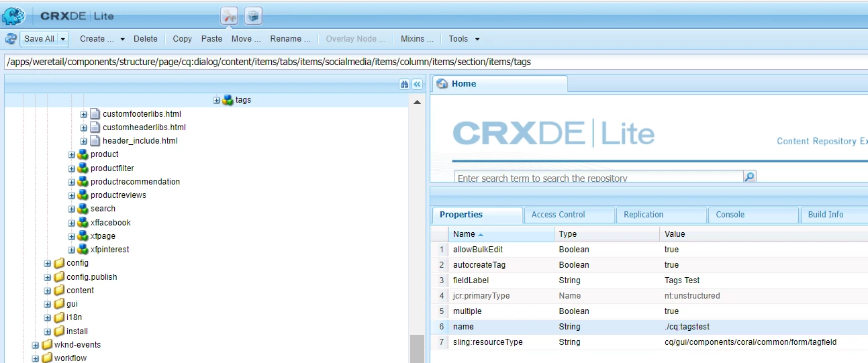
Task: Expand the productfilter node
Action: (x=72, y=168)
